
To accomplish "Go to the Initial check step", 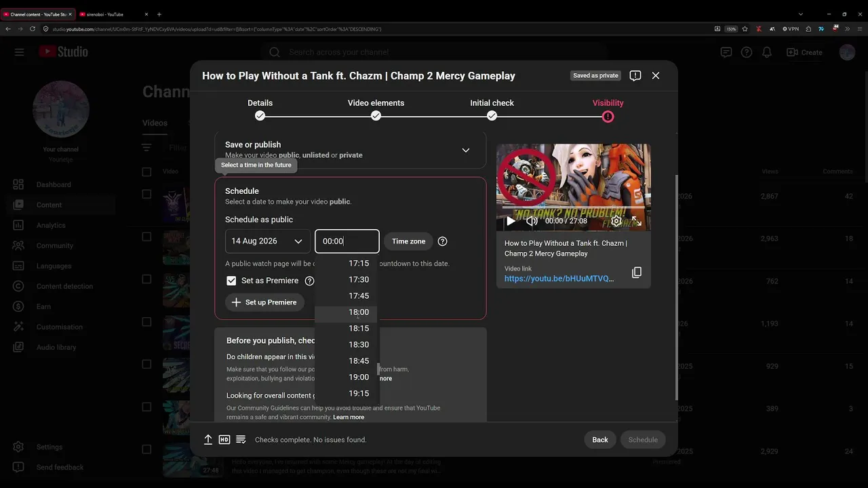I will point(492,109).
